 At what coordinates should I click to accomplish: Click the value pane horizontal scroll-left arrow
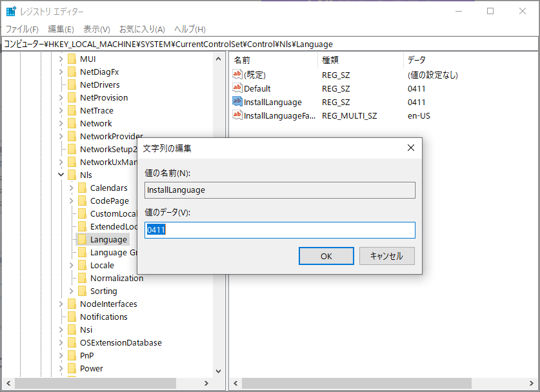[235, 384]
